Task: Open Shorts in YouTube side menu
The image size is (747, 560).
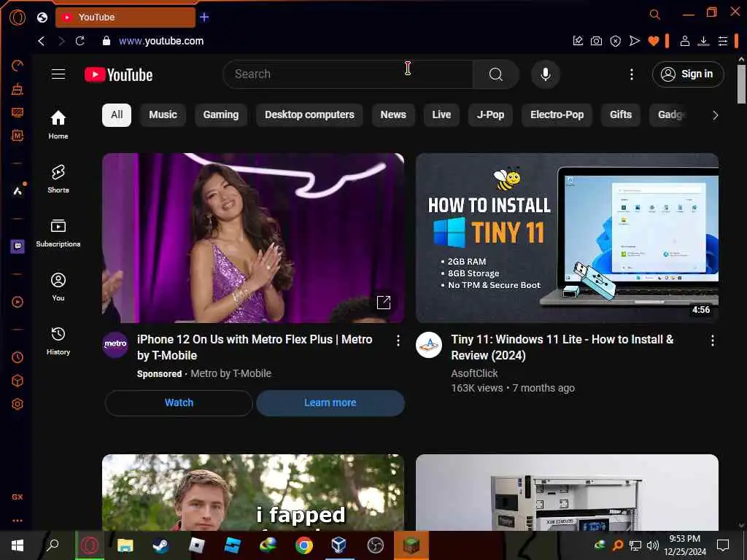Action: click(58, 179)
